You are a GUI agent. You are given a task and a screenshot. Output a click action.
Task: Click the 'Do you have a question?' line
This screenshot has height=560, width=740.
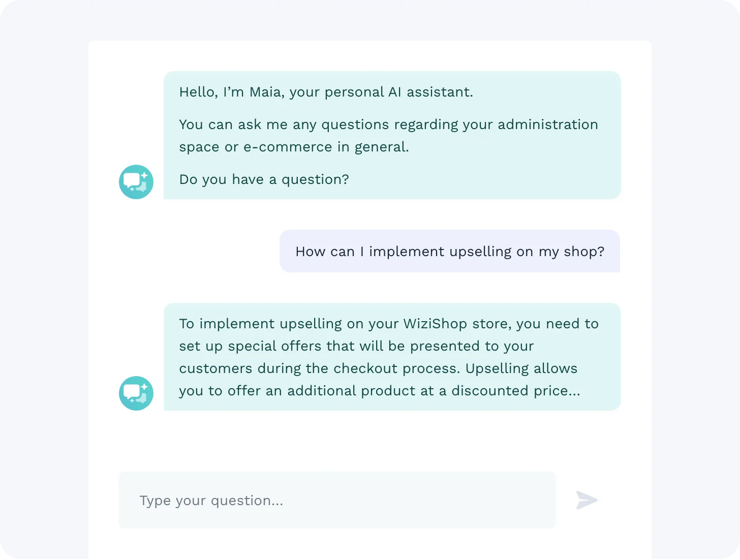pos(264,179)
